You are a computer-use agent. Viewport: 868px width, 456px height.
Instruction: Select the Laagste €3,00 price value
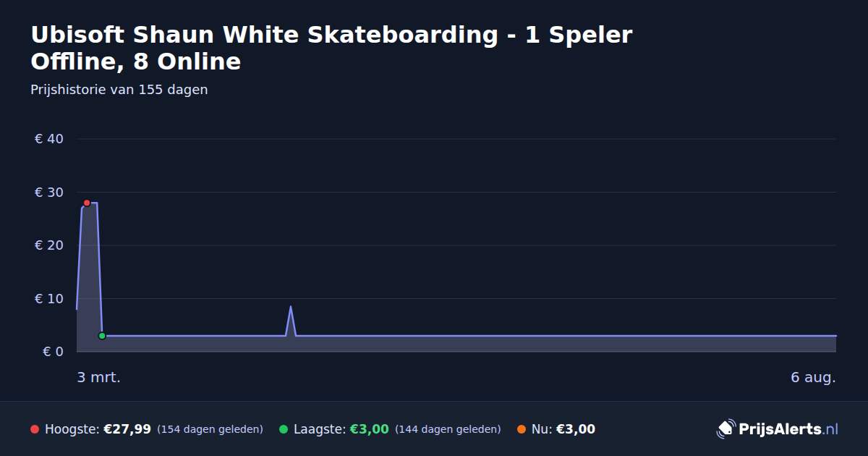(x=370, y=429)
